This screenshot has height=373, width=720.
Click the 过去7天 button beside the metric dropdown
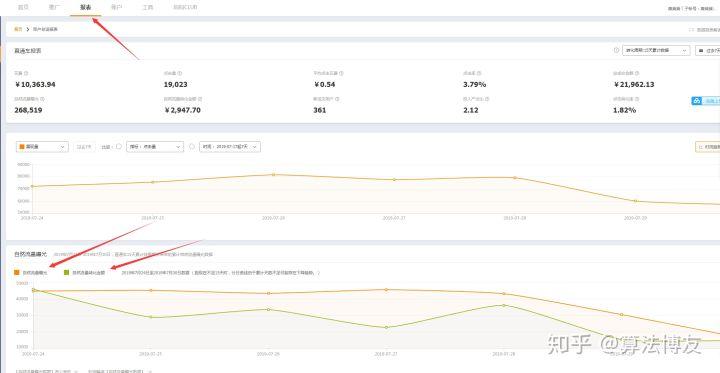pyautogui.click(x=84, y=147)
